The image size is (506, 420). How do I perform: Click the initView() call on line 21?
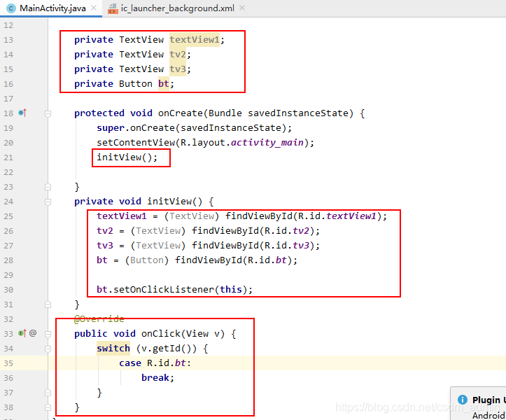click(127, 157)
